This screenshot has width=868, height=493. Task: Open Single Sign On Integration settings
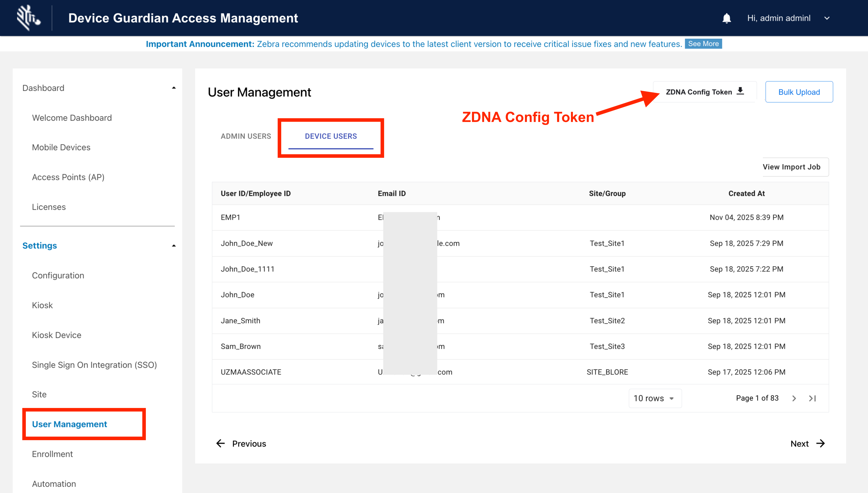pyautogui.click(x=94, y=365)
